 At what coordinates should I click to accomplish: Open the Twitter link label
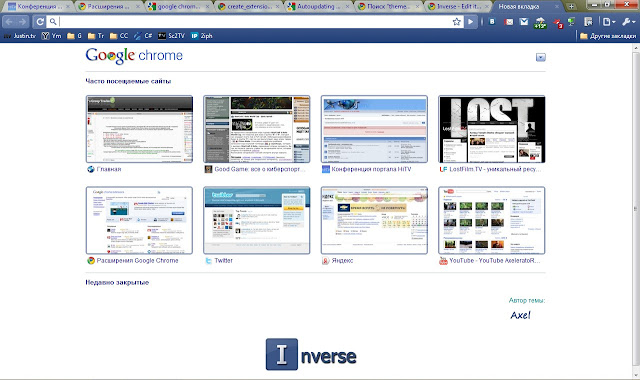(224, 260)
